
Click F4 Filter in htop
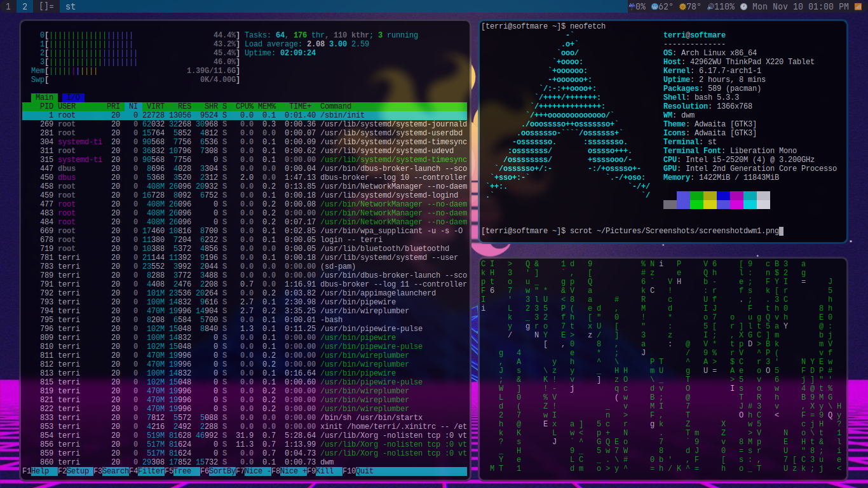pyautogui.click(x=147, y=471)
